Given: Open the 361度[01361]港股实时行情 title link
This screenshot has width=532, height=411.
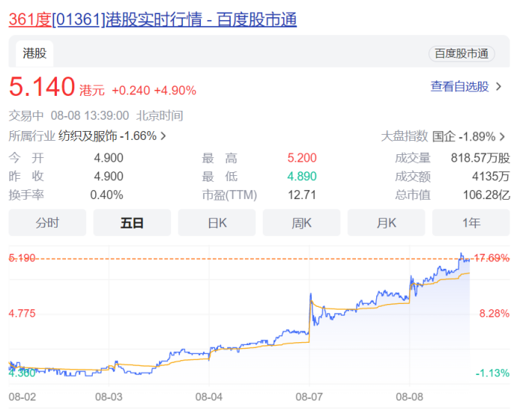Looking at the screenshot, I should point(153,19).
